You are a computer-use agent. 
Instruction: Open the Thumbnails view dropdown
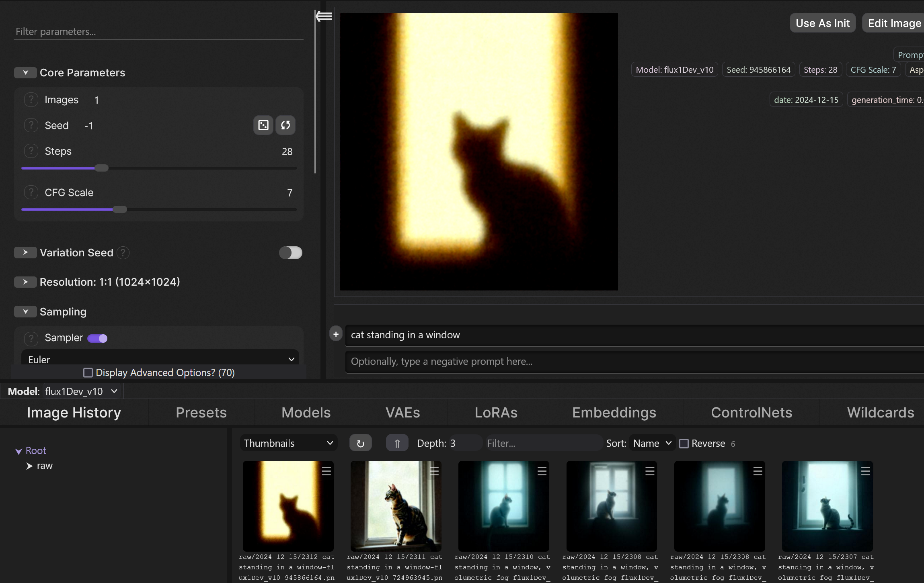pos(288,443)
